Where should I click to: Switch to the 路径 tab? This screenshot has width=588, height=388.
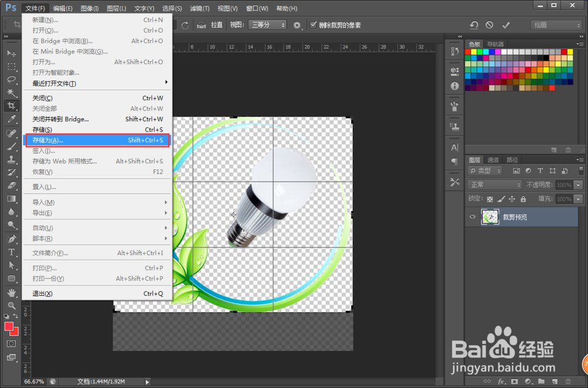[512, 160]
